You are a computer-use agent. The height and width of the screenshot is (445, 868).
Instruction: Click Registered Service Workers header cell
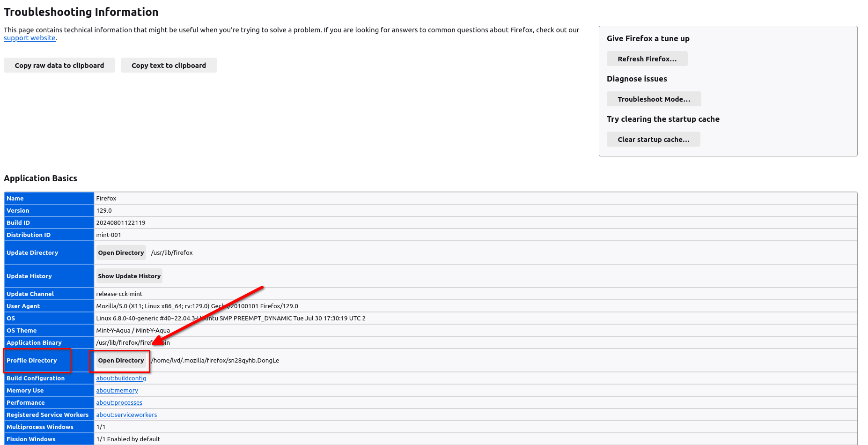(49, 415)
